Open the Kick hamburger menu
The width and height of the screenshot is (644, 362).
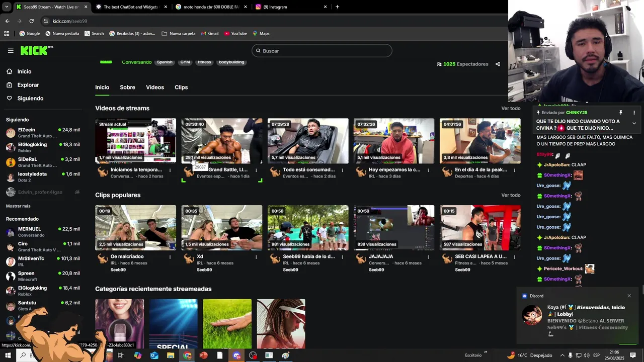tap(11, 51)
